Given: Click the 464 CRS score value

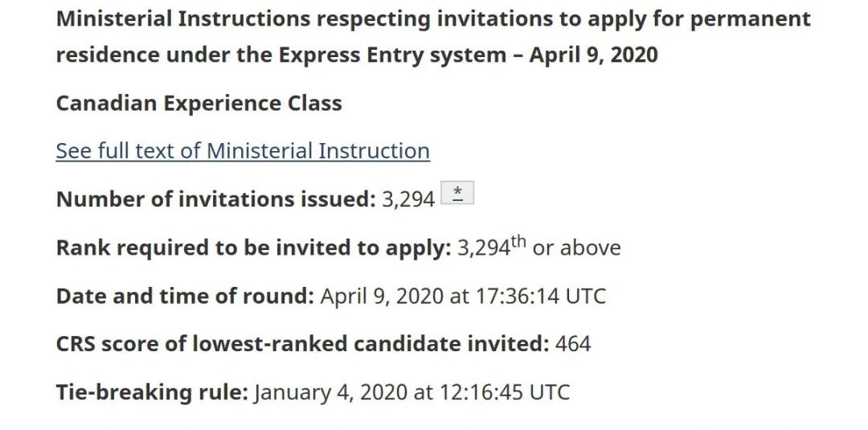Looking at the screenshot, I should [x=573, y=344].
